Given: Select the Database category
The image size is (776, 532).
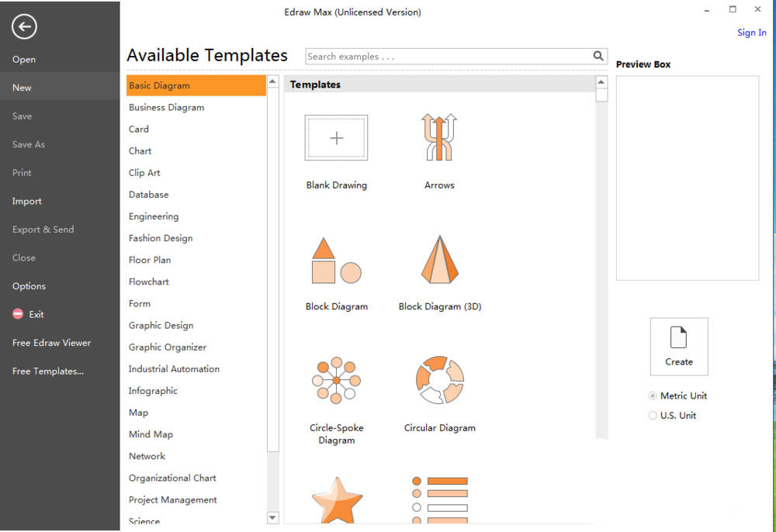Looking at the screenshot, I should click(196, 195).
